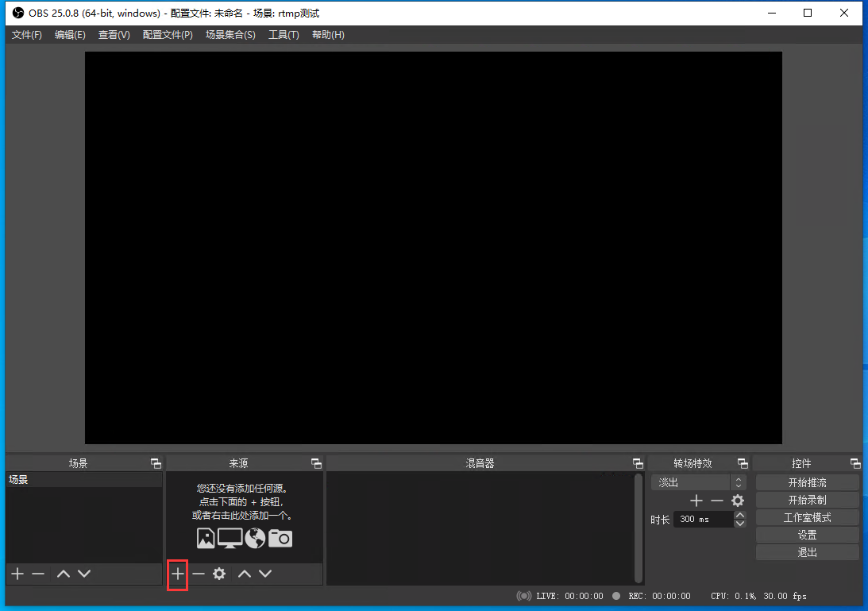This screenshot has width=868, height=611.
Task: Add a new scene with plus icon
Action: (x=17, y=574)
